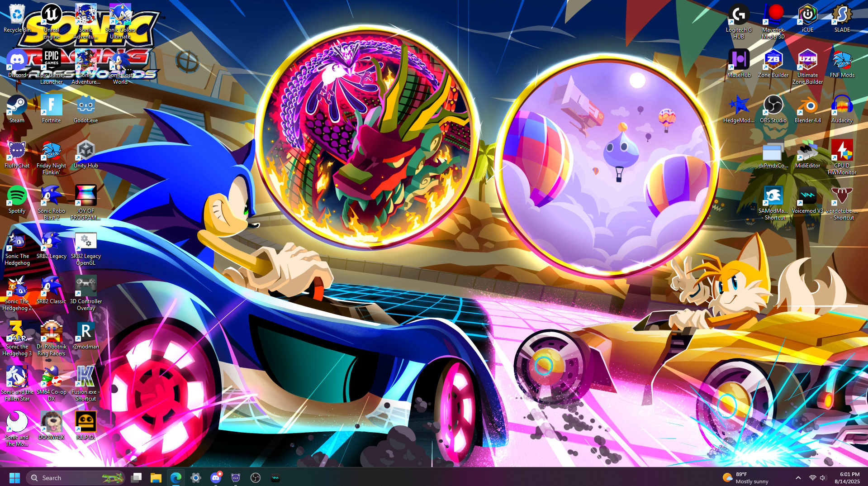Select the JOY OF PROGRAM... icon
Viewport: 868px width, 486px height.
point(86,203)
